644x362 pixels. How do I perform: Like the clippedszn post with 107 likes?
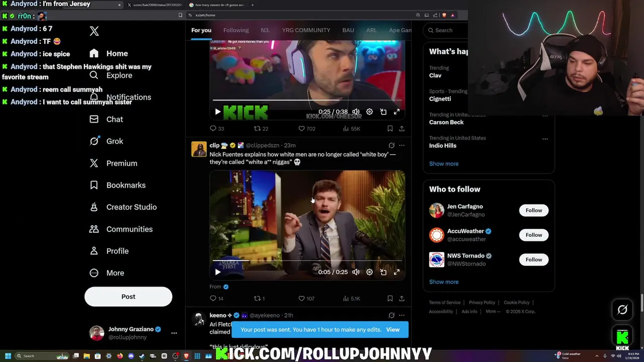pos(306,298)
